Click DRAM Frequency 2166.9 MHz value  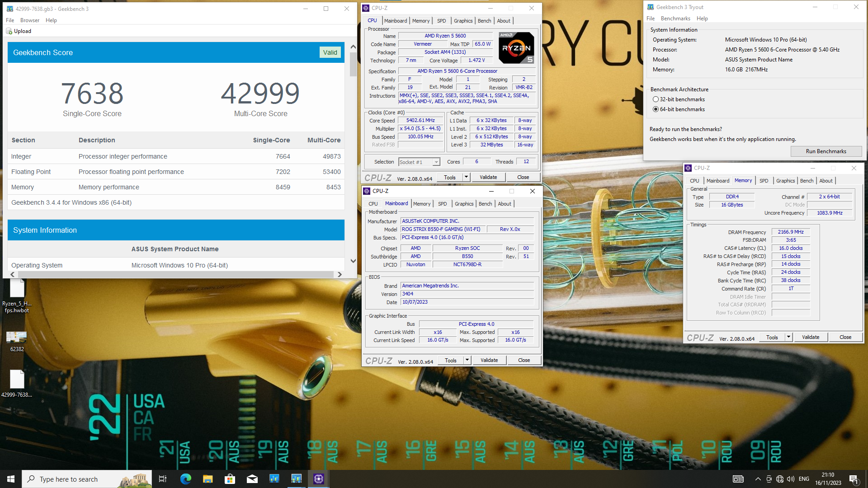coord(791,232)
